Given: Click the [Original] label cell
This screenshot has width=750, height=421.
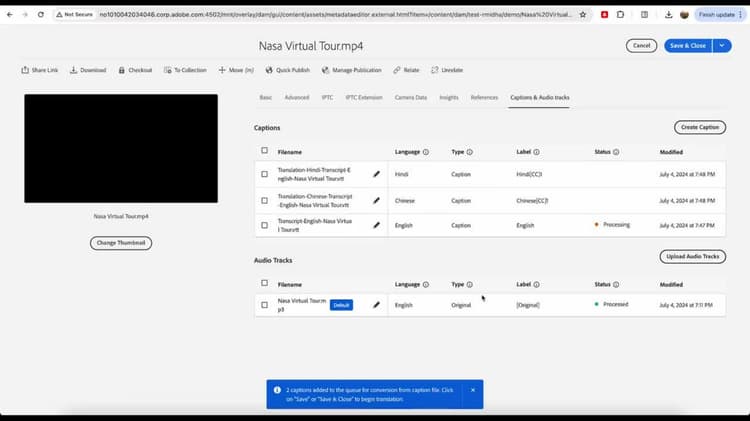Looking at the screenshot, I should pos(528,305).
